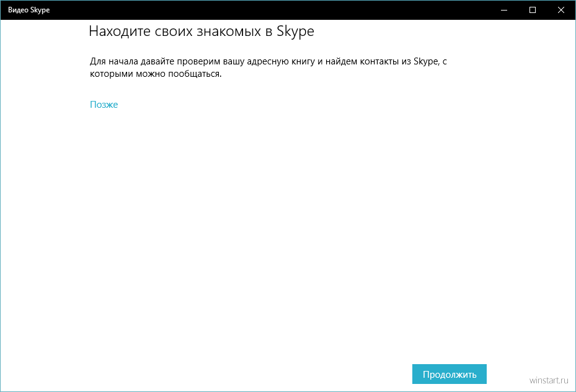The height and width of the screenshot is (392, 576).
Task: Minimize the Видео Skype window
Action: click(x=504, y=10)
